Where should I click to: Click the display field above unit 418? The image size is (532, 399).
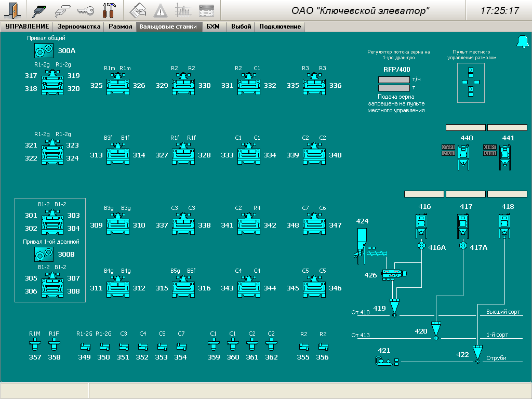click(507, 194)
